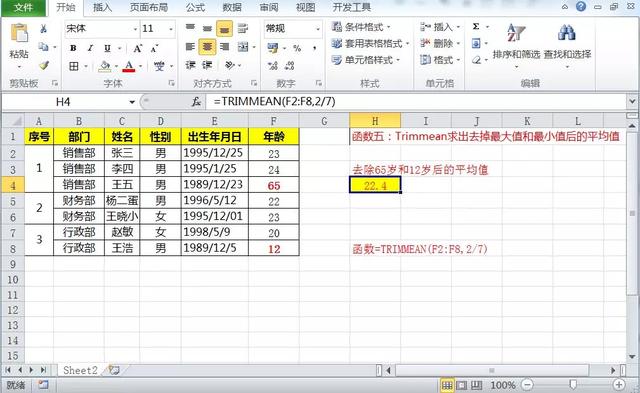The image size is (640, 393).
Task: Toggle Italic formatting
Action: coord(91,48)
